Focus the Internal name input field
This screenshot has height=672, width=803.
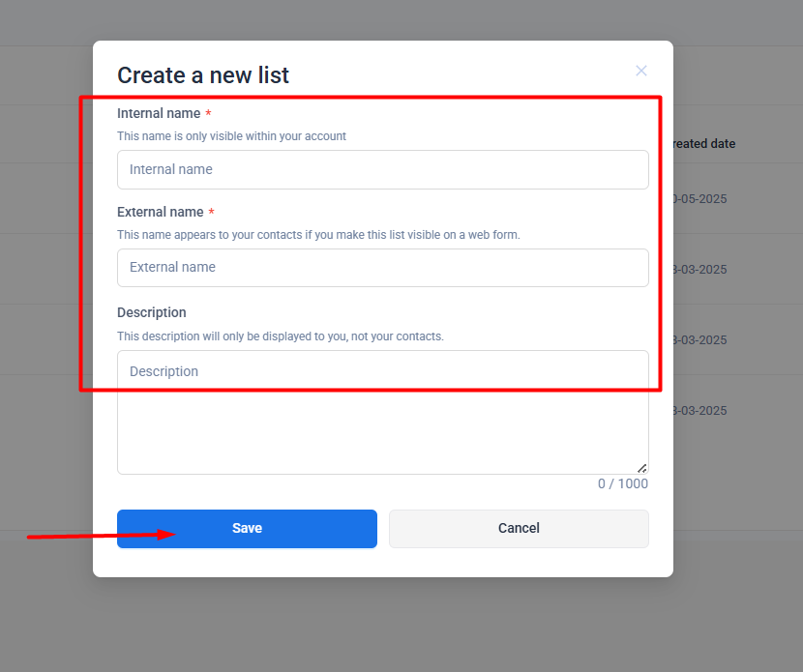pyautogui.click(x=382, y=169)
